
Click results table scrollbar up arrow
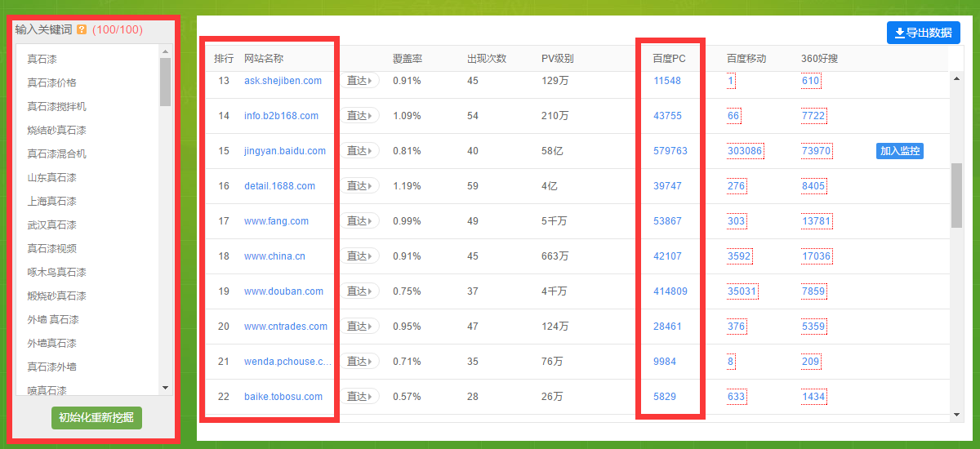[957, 78]
